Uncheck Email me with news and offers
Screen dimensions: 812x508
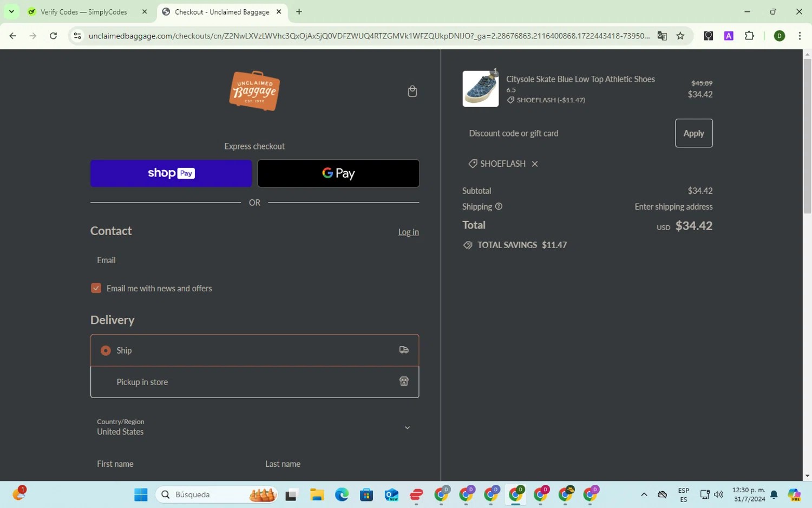(96, 288)
